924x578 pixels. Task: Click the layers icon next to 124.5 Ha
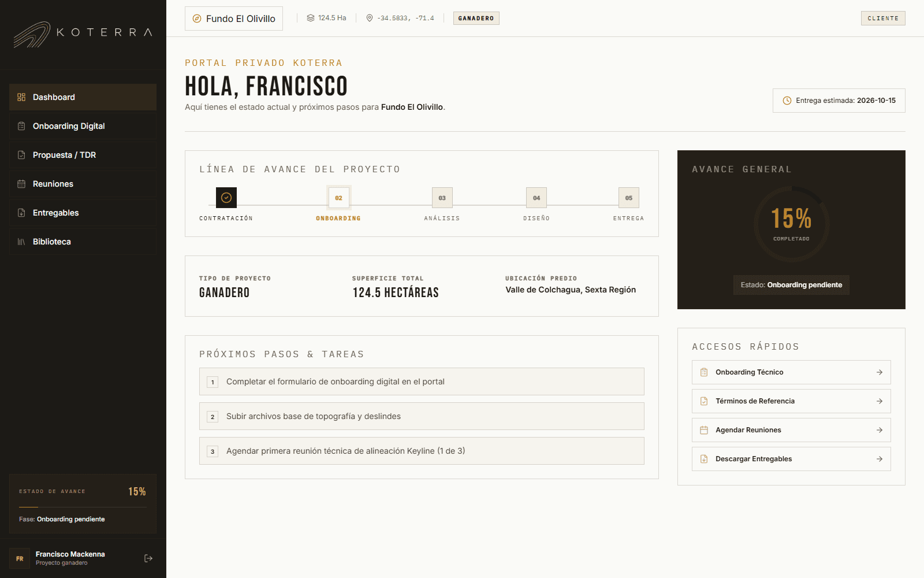311,18
